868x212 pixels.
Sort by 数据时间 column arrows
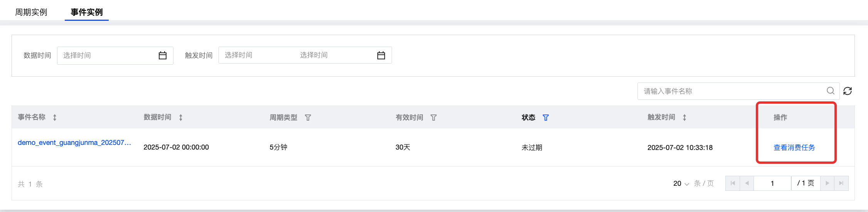click(181, 118)
